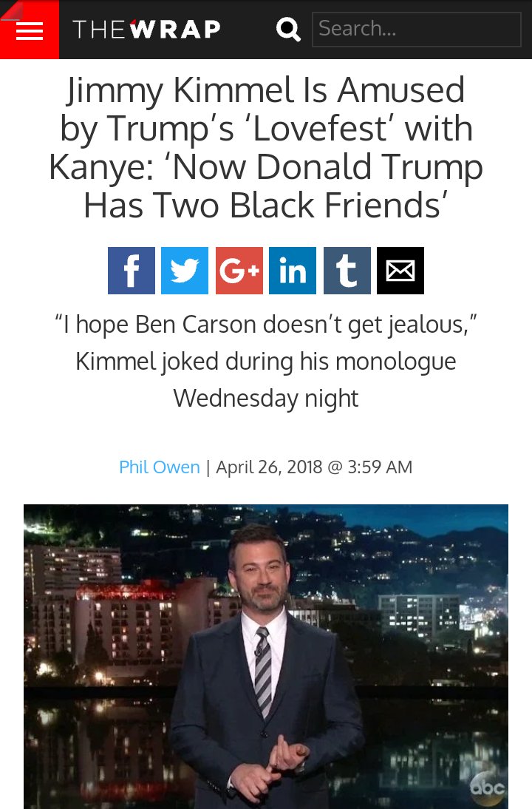Click the Jimmy Kimmel headline text
Image resolution: width=532 pixels, height=809 pixels.
(x=266, y=148)
